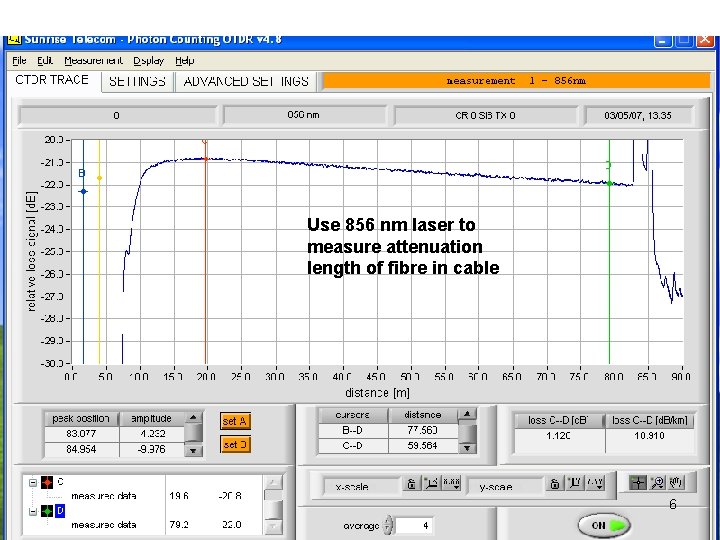720x540 pixels.
Task: Select distance value 59.564
Action: pyautogui.click(x=422, y=445)
